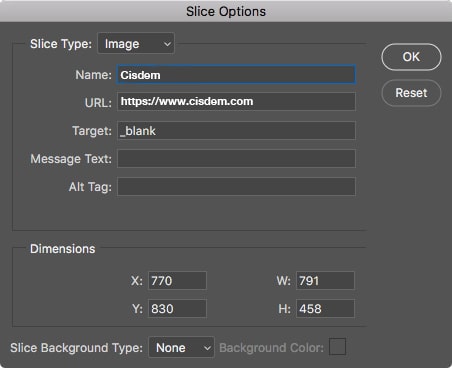Open the Slice Background Type dropdown
The height and width of the screenshot is (368, 452).
click(x=181, y=347)
